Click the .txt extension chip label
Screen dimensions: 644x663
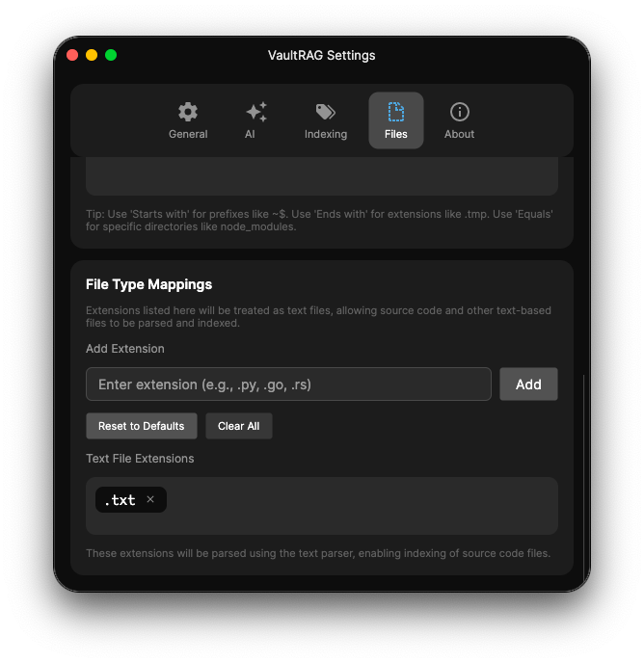[x=120, y=500]
